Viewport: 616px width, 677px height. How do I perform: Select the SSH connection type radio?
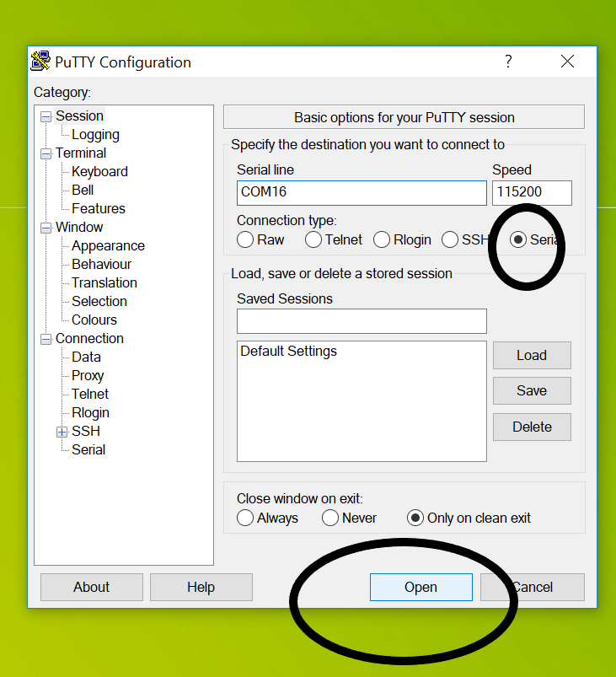(x=450, y=239)
